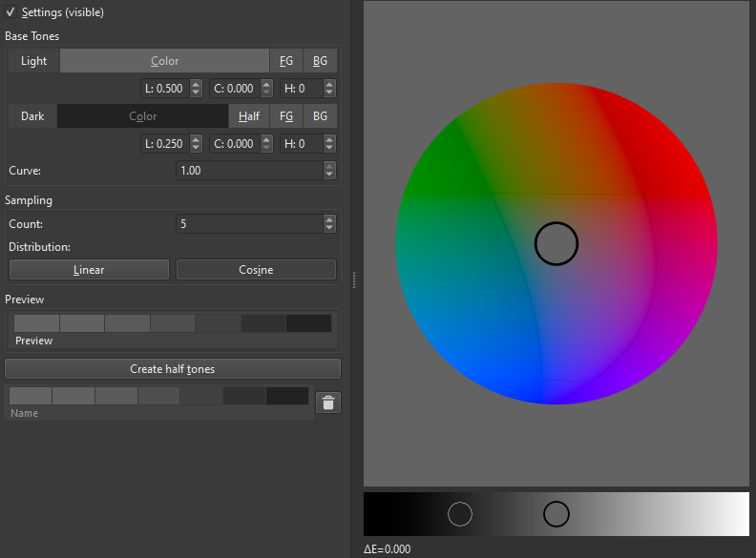Click the Curve value field
The image size is (756, 558).
248,171
